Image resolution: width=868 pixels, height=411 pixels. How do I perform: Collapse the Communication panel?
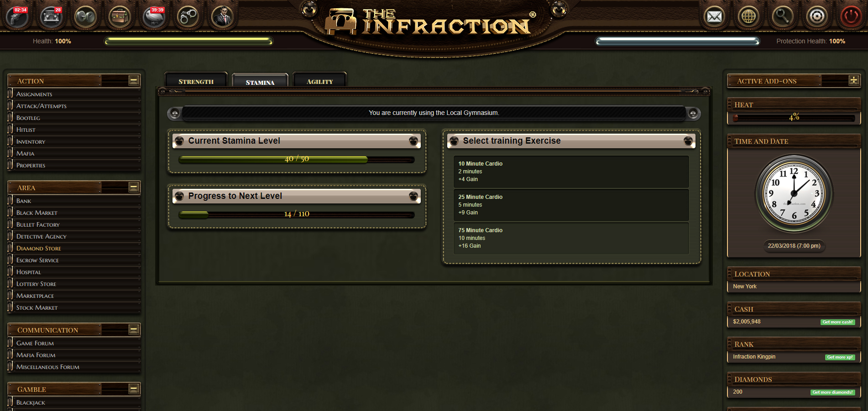click(x=134, y=329)
